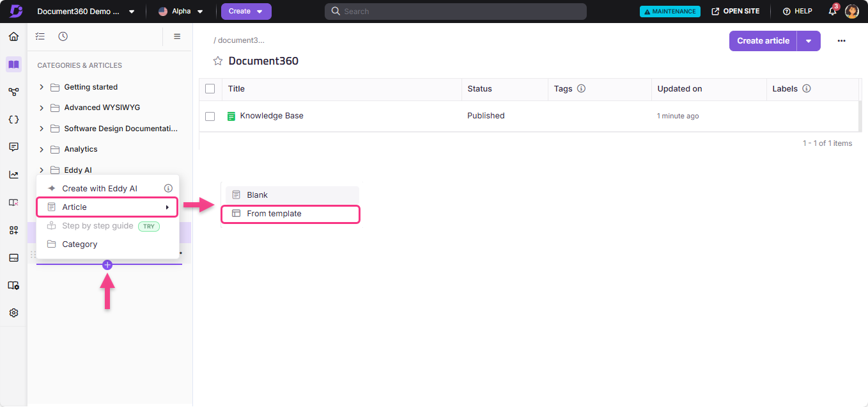Open the recently viewed clock icon
This screenshot has width=868, height=407.
coord(63,36)
